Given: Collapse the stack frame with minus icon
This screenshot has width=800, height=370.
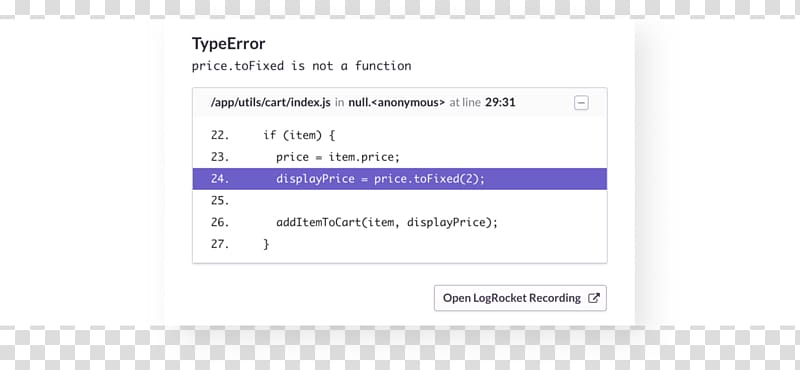Looking at the screenshot, I should tap(581, 103).
